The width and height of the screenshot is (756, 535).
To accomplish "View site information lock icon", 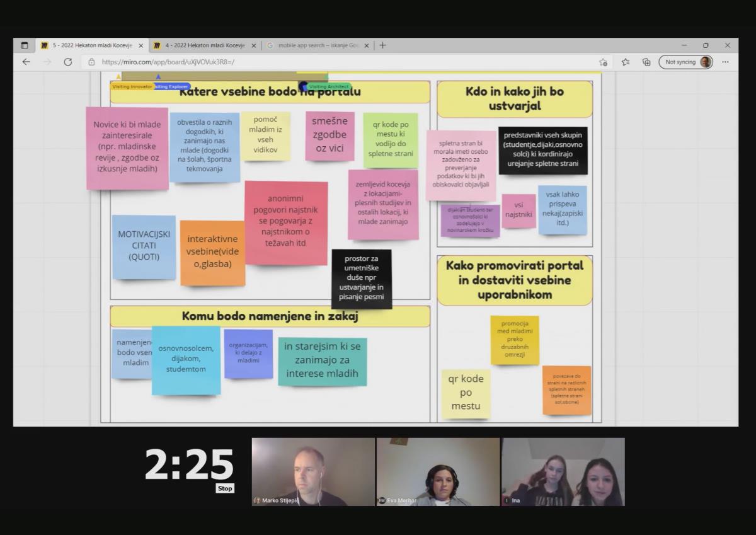I will pyautogui.click(x=91, y=62).
